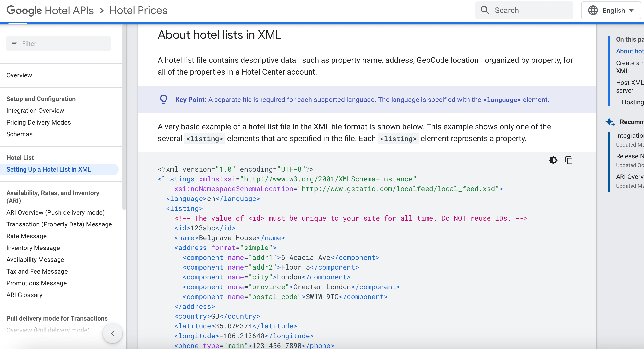Click the search magnifier icon

(x=485, y=10)
